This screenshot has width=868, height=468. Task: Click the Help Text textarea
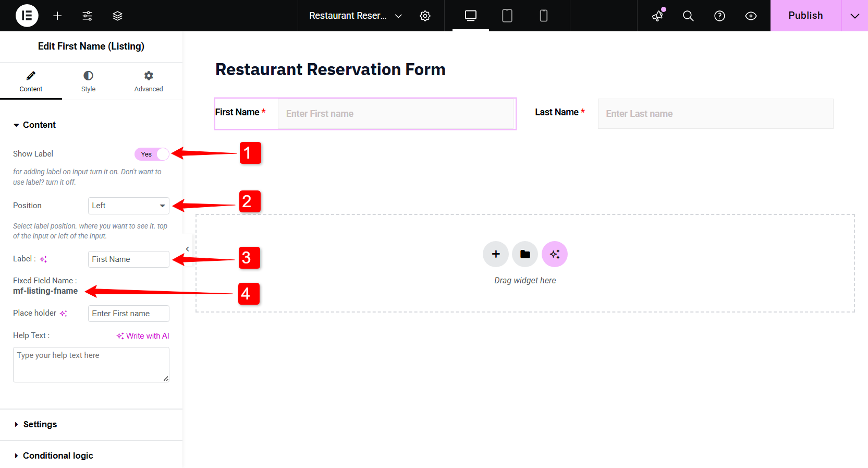[91, 365]
